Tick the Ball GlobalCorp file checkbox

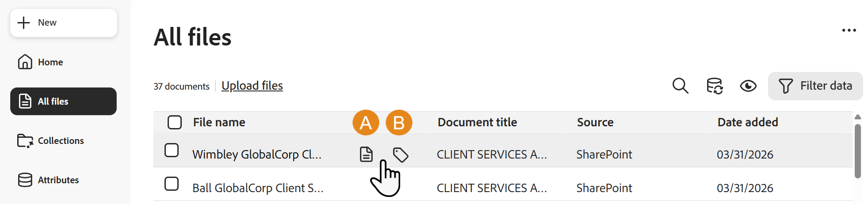172,184
